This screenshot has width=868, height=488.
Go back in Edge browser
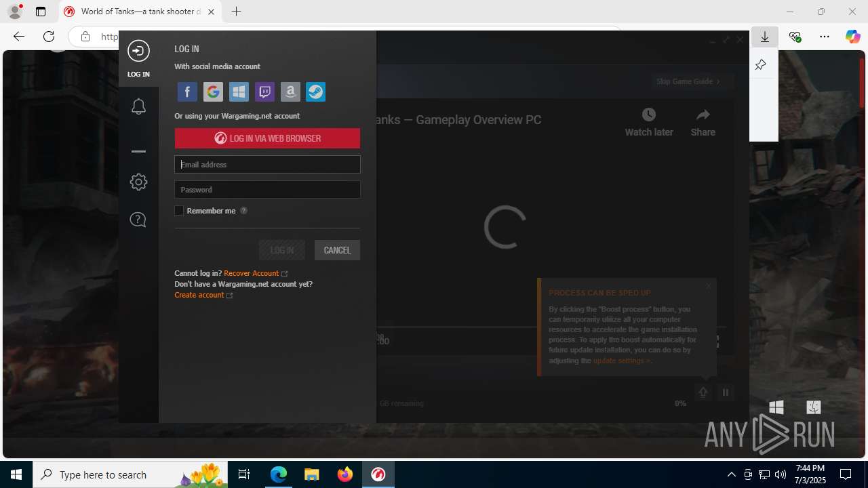[19, 37]
